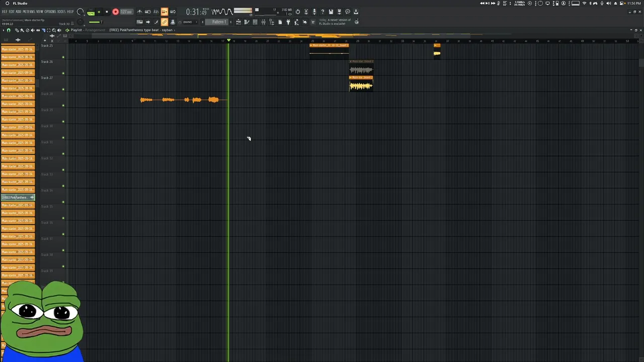Screen dimensions: 644x362
Task: Select the FREE PinkPantheress clip in picker
Action: tap(18, 198)
